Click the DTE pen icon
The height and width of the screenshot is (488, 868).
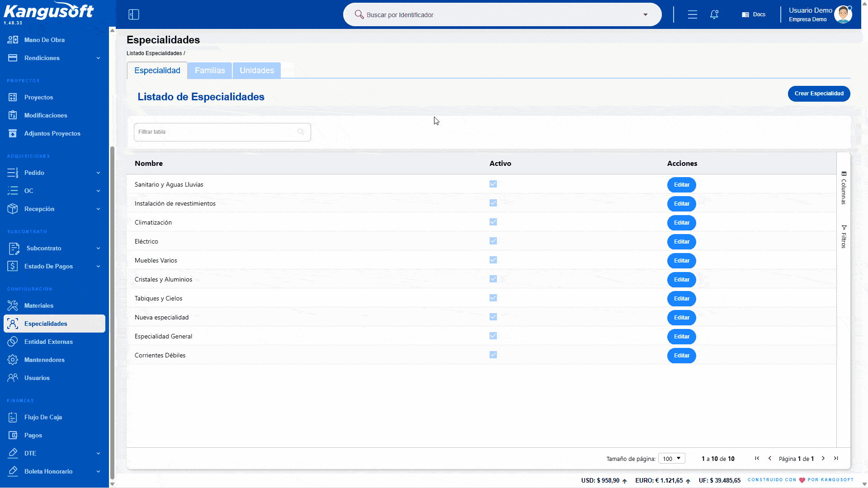pos(13,453)
